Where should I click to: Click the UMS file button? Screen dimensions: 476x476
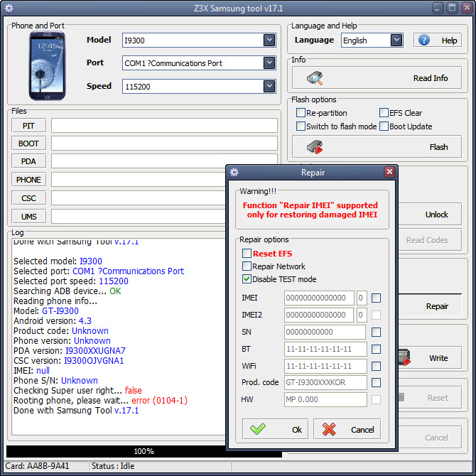point(29,217)
